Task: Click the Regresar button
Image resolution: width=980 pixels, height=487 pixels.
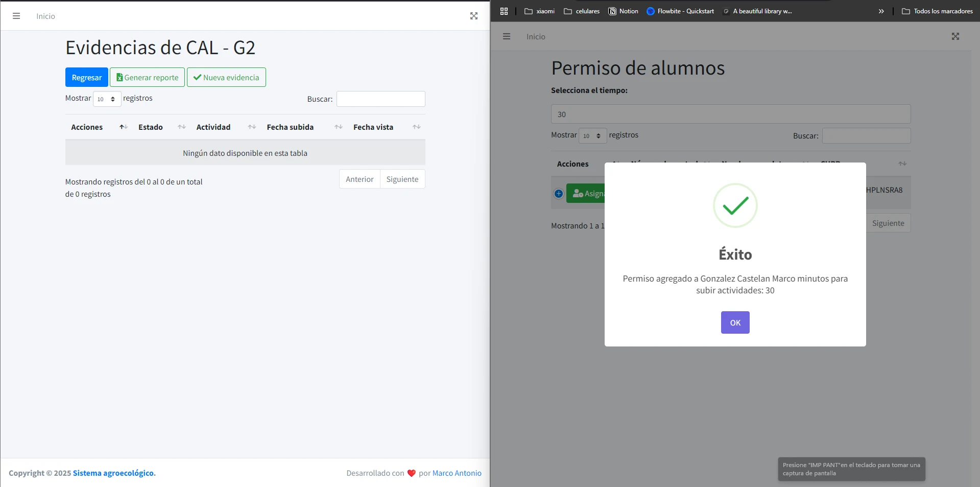Action: 87,77
